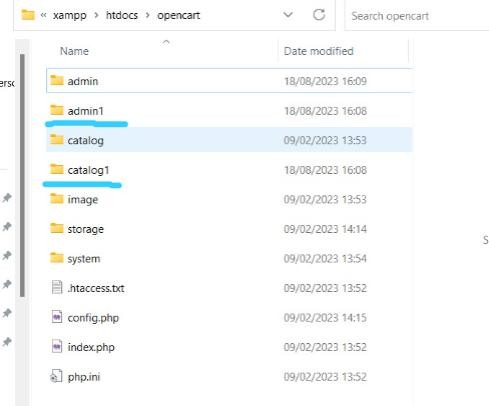Screen dimensions: 489x406
Task: Select the system folder name
Action: (x=84, y=259)
